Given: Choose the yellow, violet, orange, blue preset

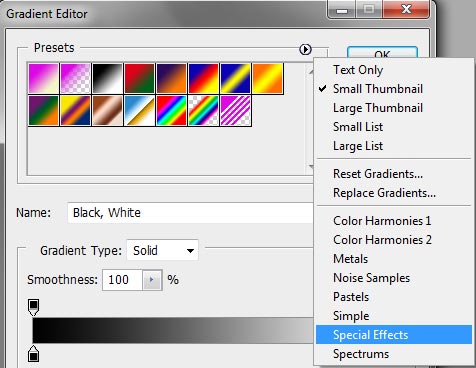Looking at the screenshot, I should point(75,111).
